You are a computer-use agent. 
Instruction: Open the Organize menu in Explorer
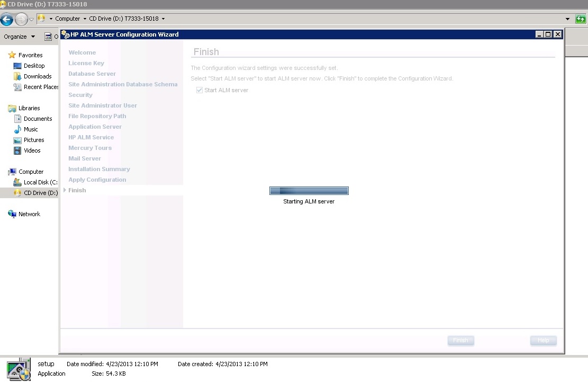coord(19,37)
